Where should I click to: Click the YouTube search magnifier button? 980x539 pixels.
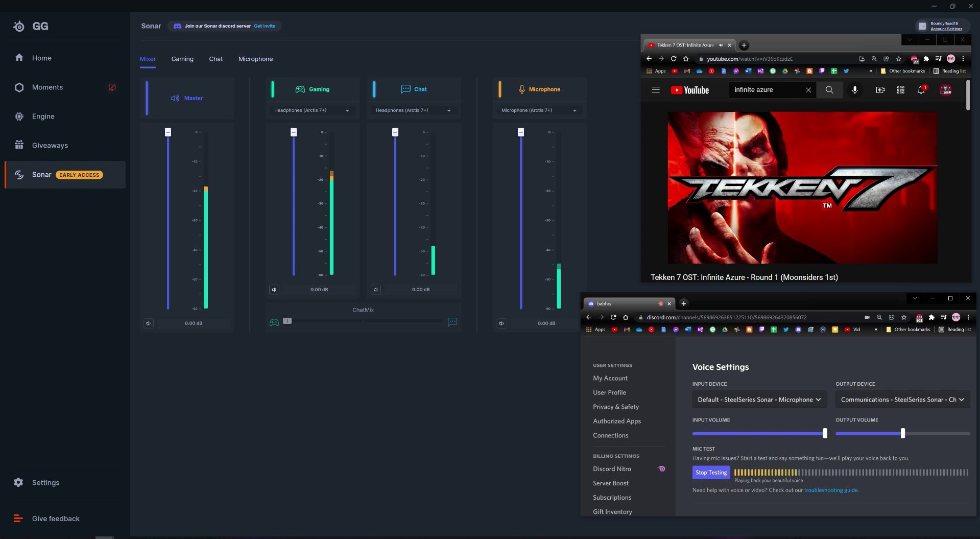point(829,90)
